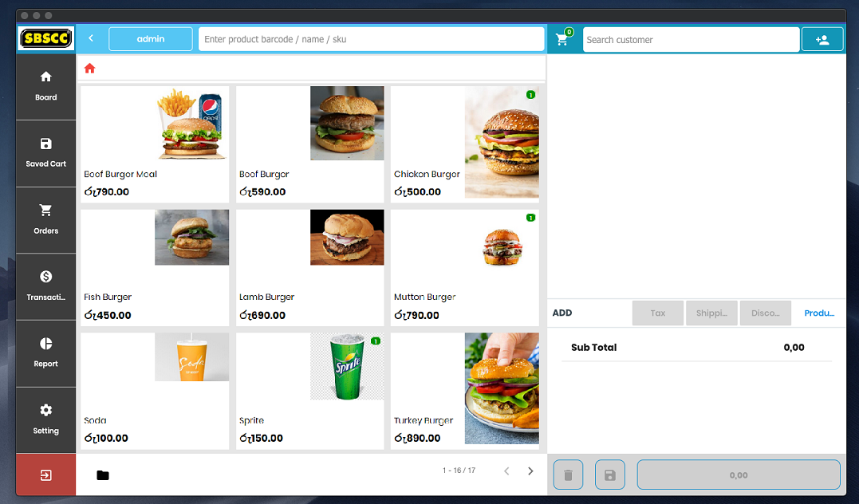Open the Setting gear section

(x=45, y=419)
